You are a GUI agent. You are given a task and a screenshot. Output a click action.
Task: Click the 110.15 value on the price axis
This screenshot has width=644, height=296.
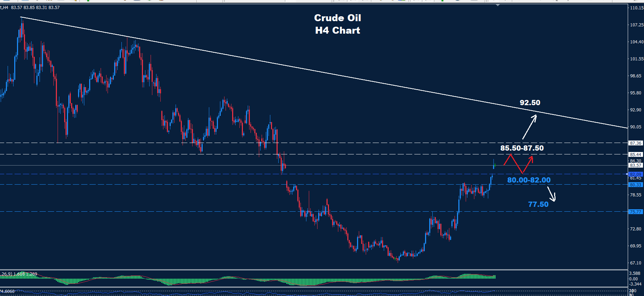click(637, 8)
